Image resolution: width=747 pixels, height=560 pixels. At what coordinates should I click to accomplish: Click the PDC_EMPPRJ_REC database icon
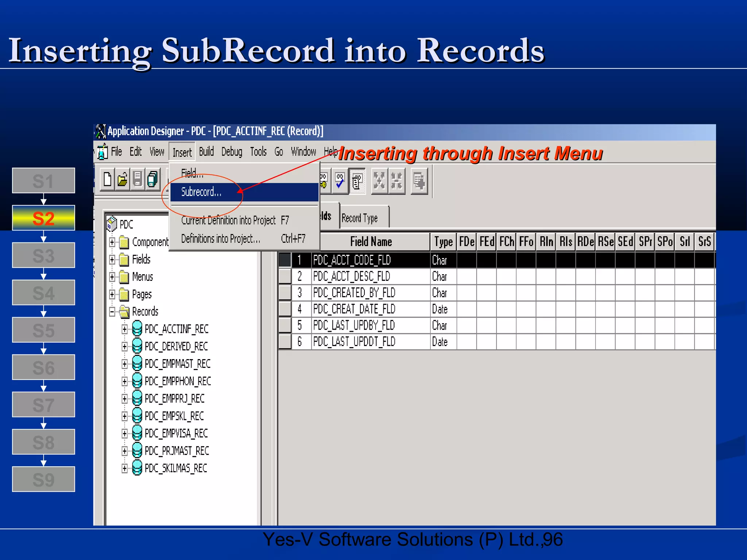tap(137, 398)
